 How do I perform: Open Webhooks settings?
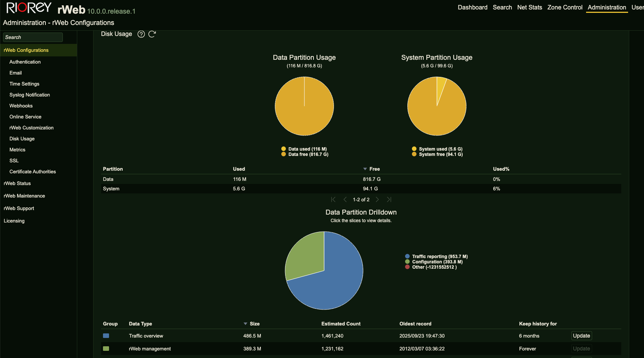click(21, 106)
